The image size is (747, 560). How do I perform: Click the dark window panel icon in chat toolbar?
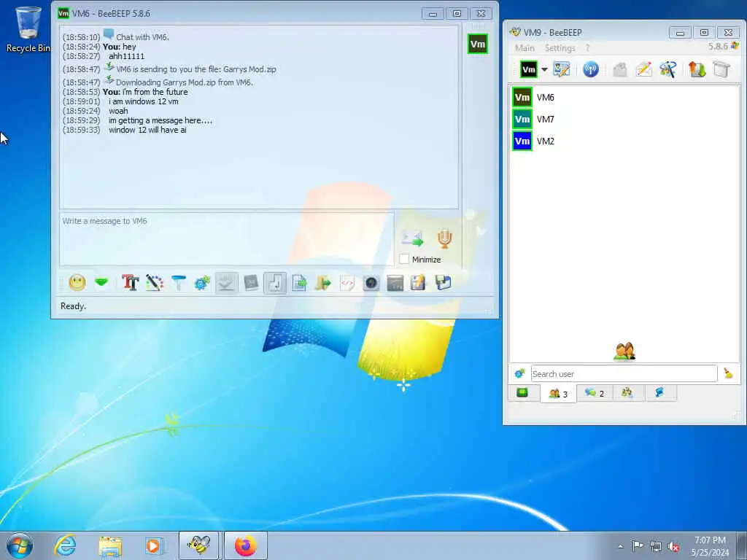395,283
